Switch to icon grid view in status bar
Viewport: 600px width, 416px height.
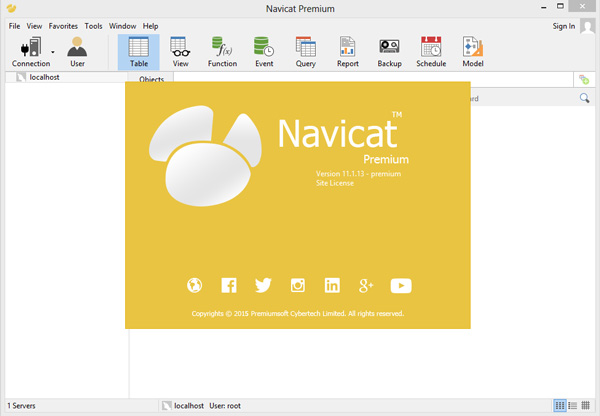(560, 405)
